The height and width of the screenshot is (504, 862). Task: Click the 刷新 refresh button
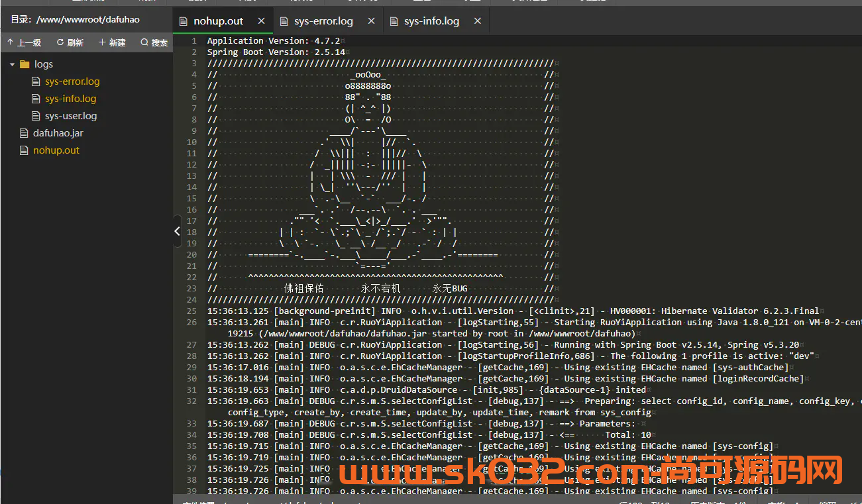click(x=70, y=42)
